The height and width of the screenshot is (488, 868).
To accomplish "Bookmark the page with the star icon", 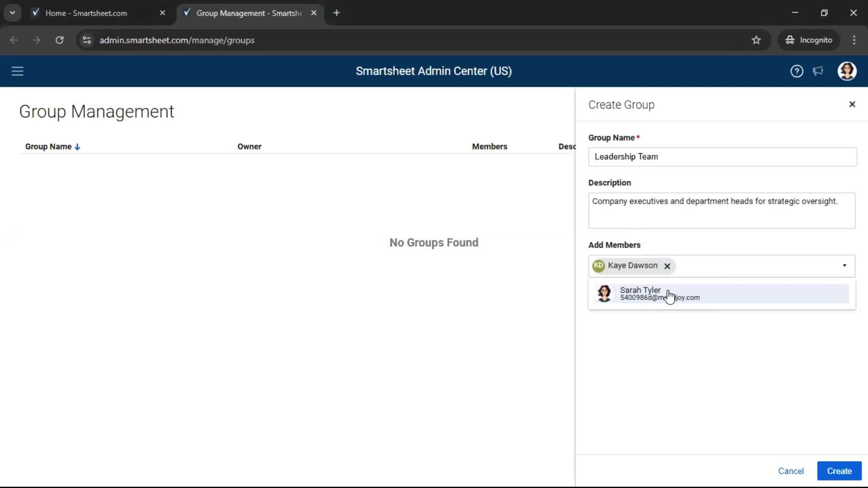I will 756,40.
